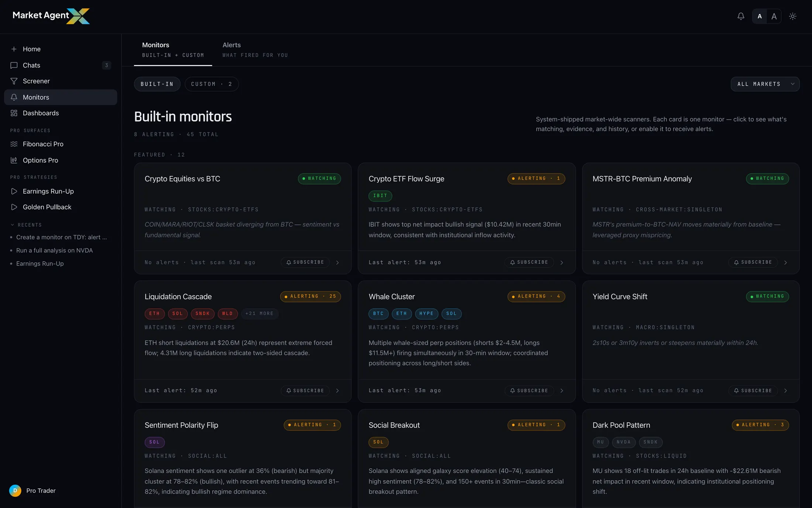
Task: Subscribe to Crypto ETF Flow Surge monitor
Action: (529, 262)
